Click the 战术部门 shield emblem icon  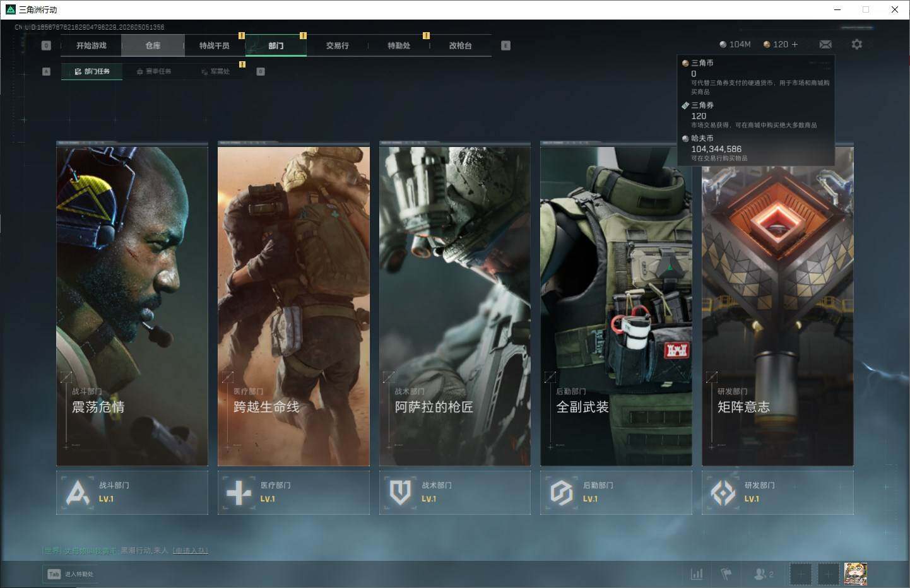click(x=400, y=493)
